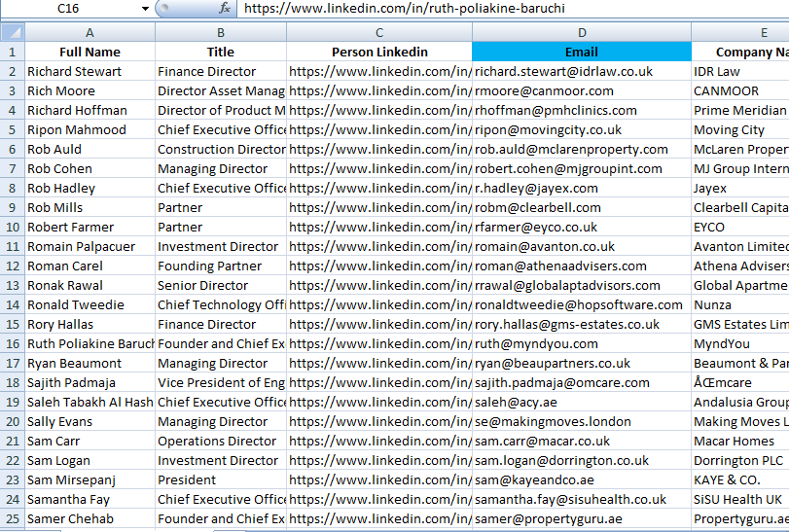
Task: Click the 'Sally Evans' name cell
Action: click(x=90, y=422)
